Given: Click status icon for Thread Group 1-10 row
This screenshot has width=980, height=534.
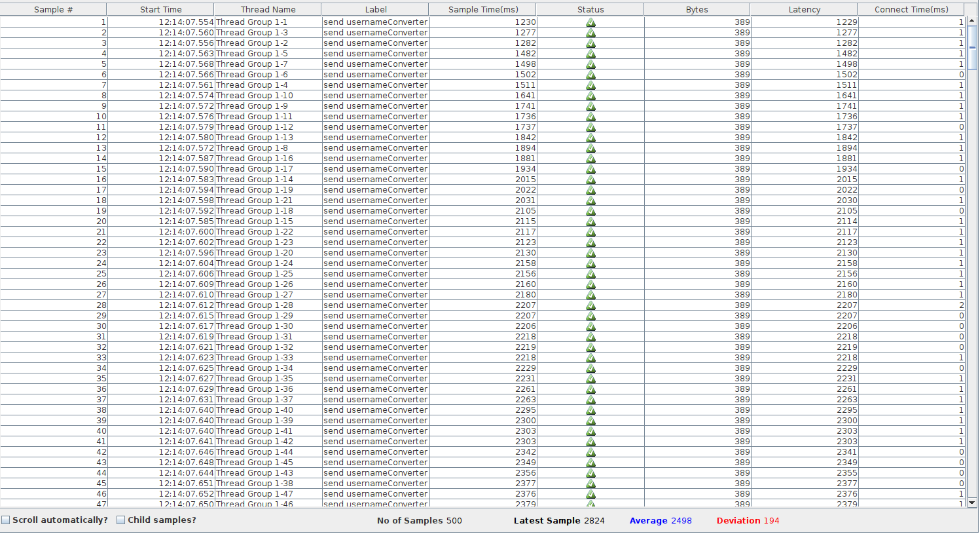Looking at the screenshot, I should (x=590, y=96).
